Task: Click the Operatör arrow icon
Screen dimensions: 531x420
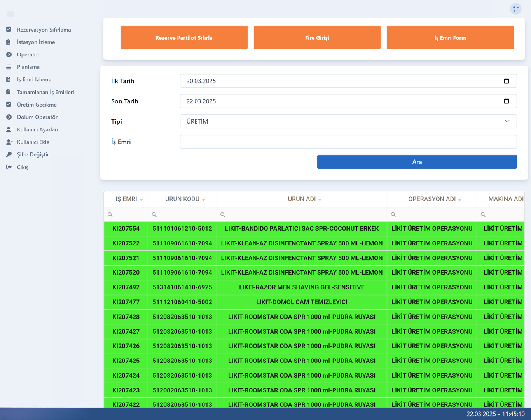Action: 9,54
